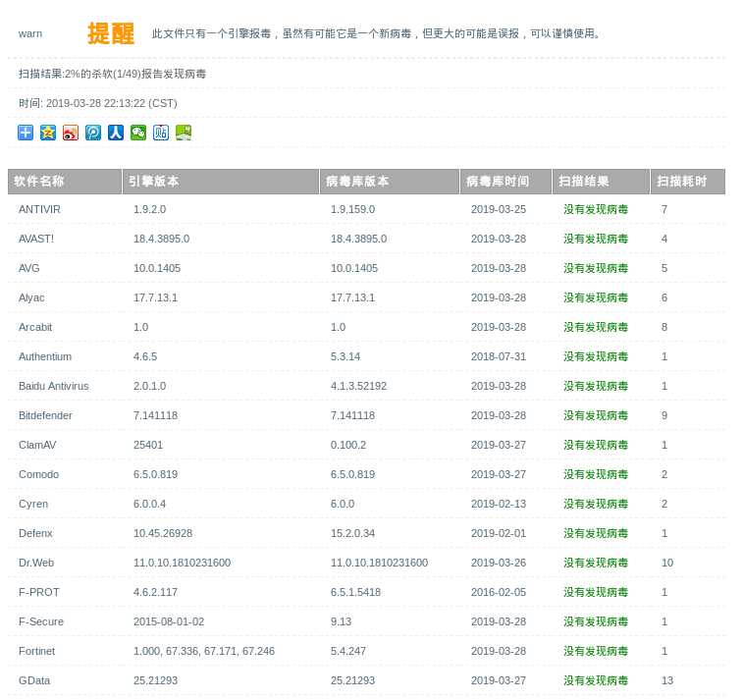Click scan duration 10 in the Dr.Web row

coord(667,563)
